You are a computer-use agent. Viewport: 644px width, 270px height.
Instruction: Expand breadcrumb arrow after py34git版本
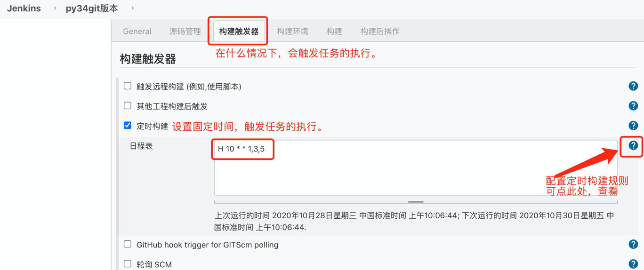click(x=133, y=8)
